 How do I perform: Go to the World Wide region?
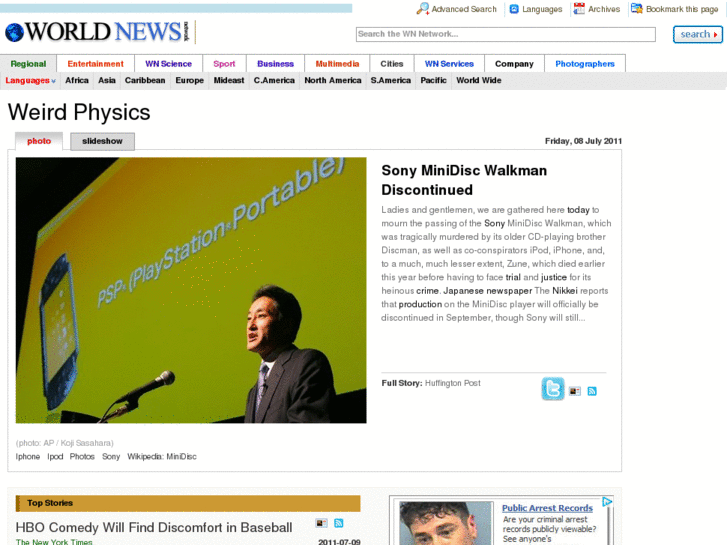pos(479,81)
